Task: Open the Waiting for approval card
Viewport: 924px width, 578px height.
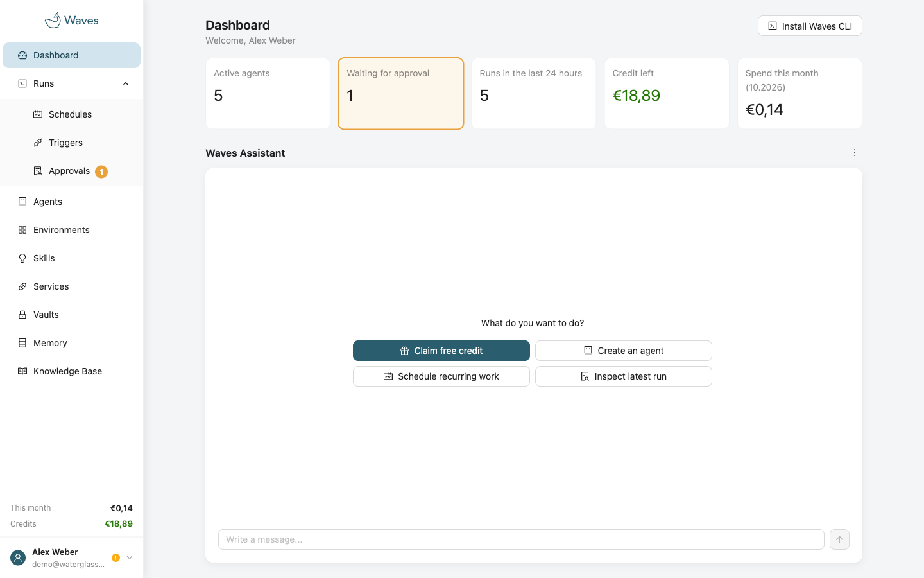Action: (401, 94)
